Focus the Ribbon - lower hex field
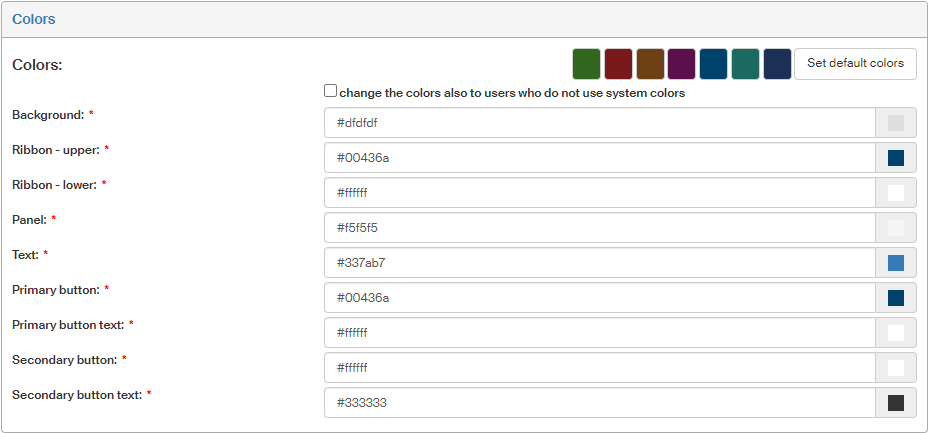 (600, 193)
